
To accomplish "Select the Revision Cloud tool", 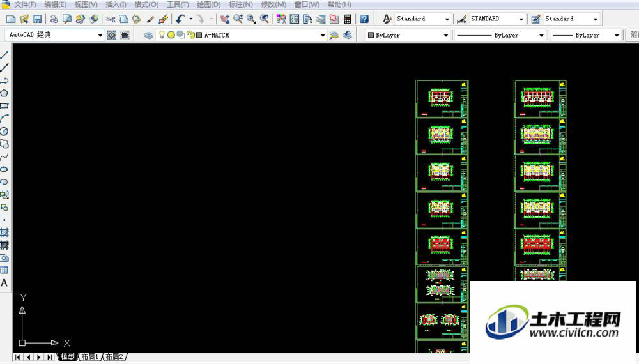I will 4,144.
